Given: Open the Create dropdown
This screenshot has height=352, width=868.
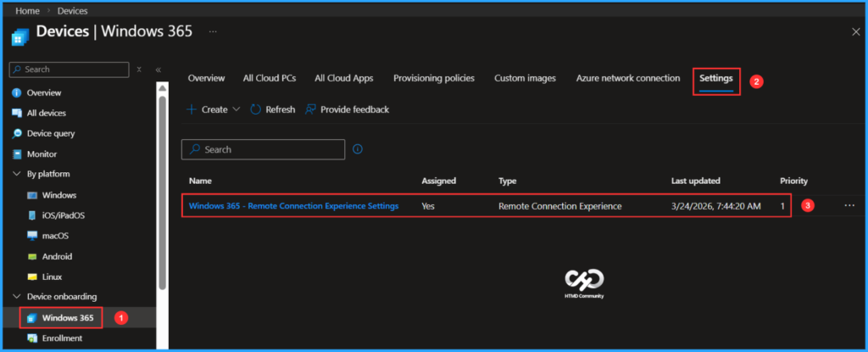Looking at the screenshot, I should pyautogui.click(x=213, y=109).
